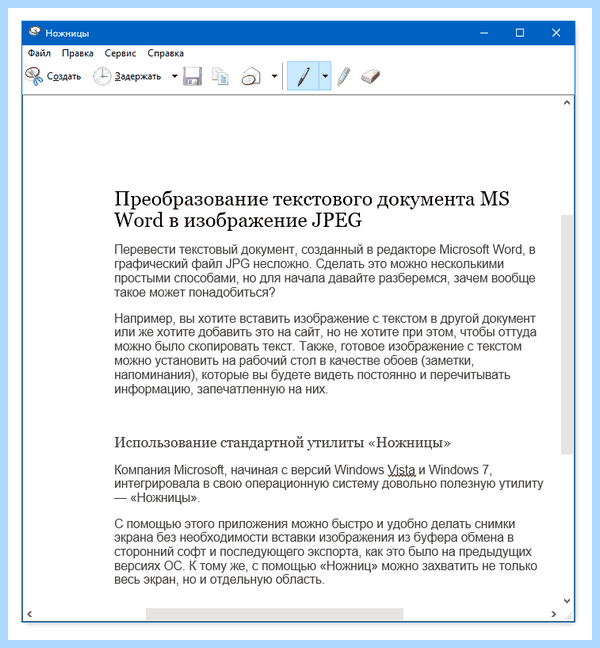
Task: Open the Справка menu
Action: tap(165, 53)
